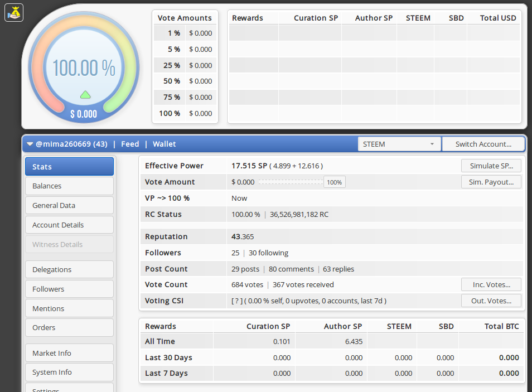Click the Simulate SP button
Screen dimensions: 532x392
coord(491,166)
